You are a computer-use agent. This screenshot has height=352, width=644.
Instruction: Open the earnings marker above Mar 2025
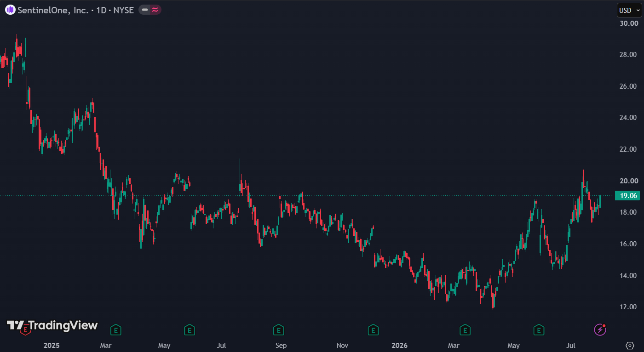(116, 329)
